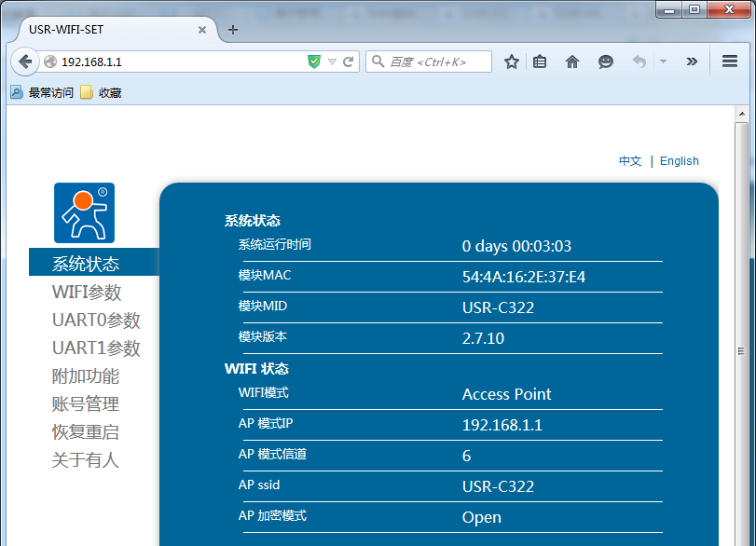Open the hamburger menu button
This screenshot has width=756, height=546.
click(x=730, y=61)
